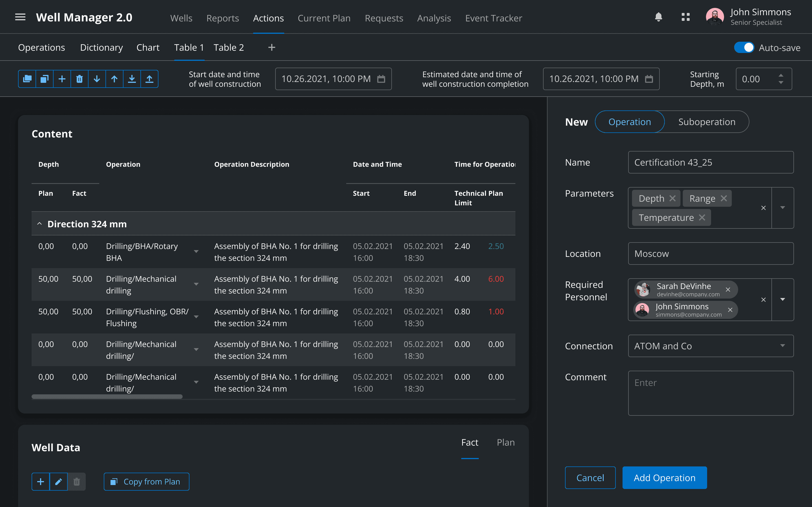Collapse the Direction 324 mm section
Screen dimensions: 812x507
coord(39,224)
